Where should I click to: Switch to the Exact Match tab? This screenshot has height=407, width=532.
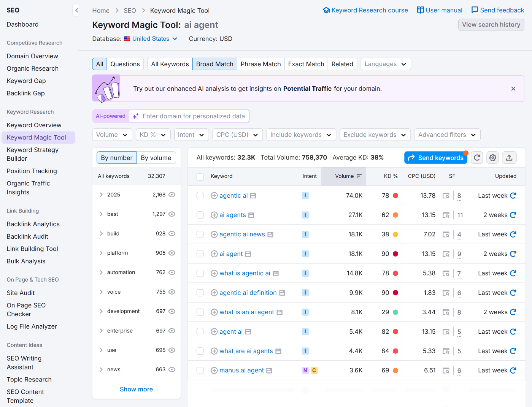pos(306,64)
